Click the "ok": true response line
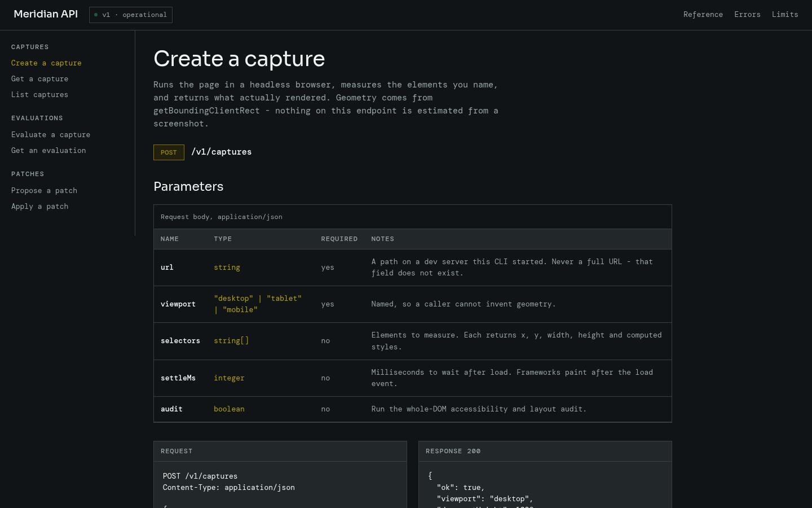 point(461,488)
